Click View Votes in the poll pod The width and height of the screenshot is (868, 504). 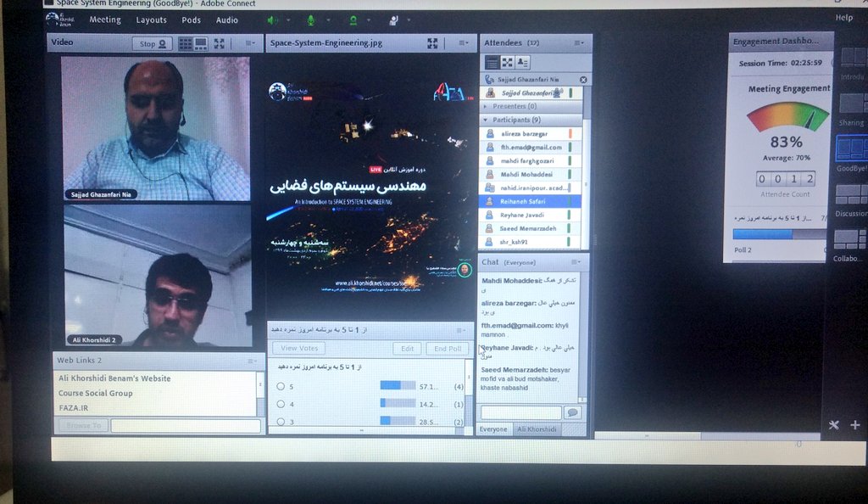click(299, 349)
